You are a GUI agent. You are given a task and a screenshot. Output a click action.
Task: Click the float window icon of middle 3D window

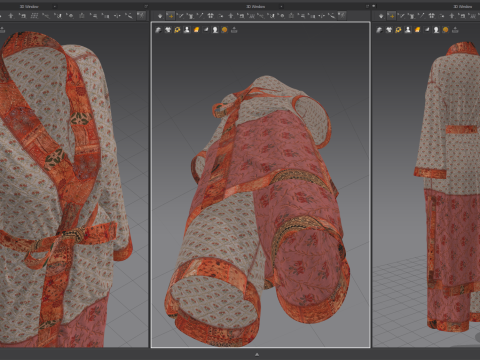coord(367,6)
